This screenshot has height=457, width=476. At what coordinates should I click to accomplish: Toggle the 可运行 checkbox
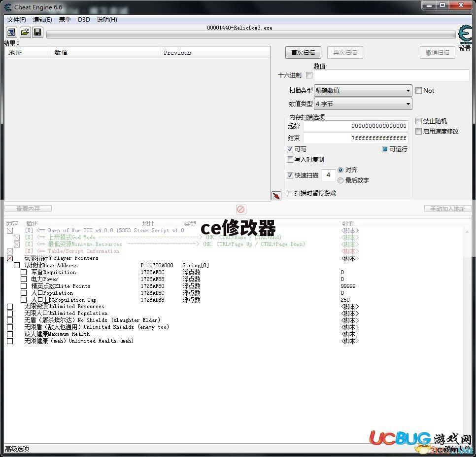(385, 149)
